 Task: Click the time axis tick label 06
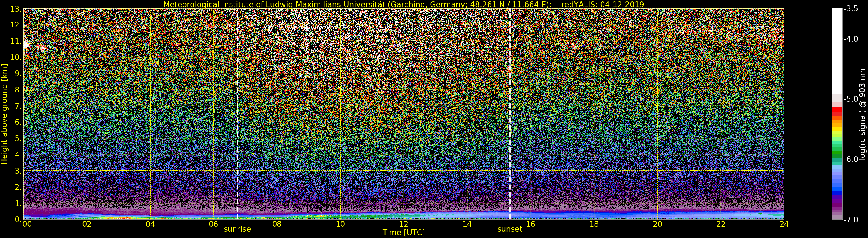click(x=213, y=224)
